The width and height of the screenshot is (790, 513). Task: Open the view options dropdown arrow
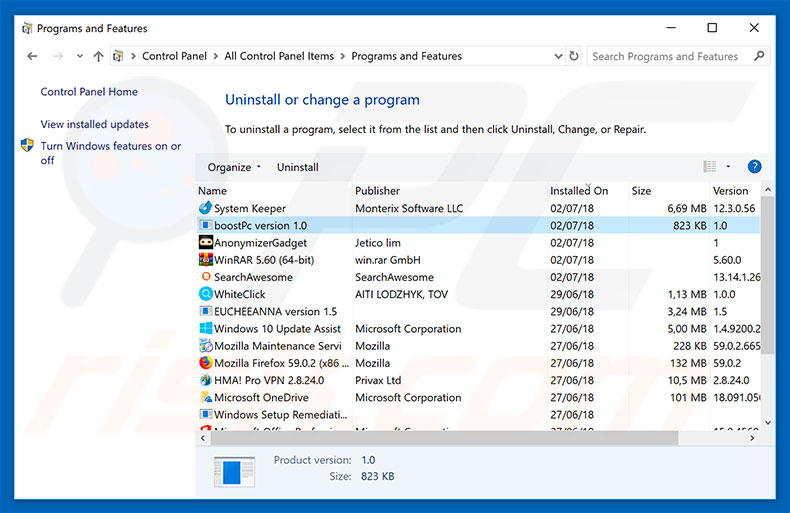[728, 166]
